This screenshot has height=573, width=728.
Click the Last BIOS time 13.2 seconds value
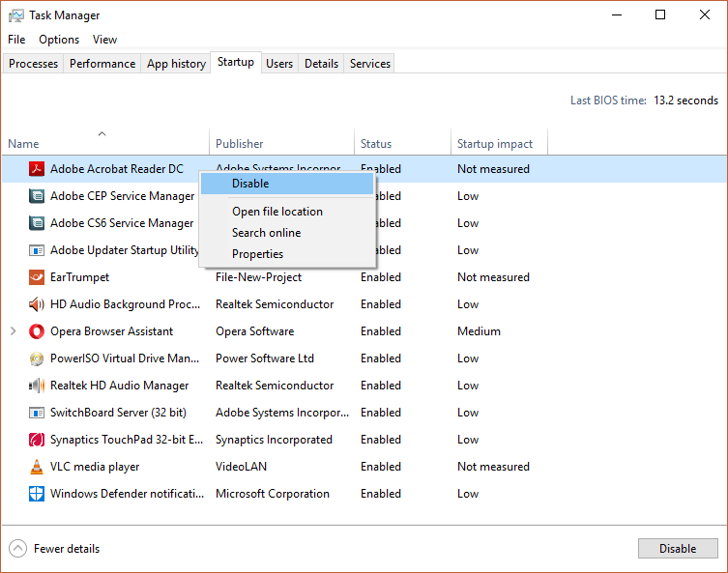point(685,100)
